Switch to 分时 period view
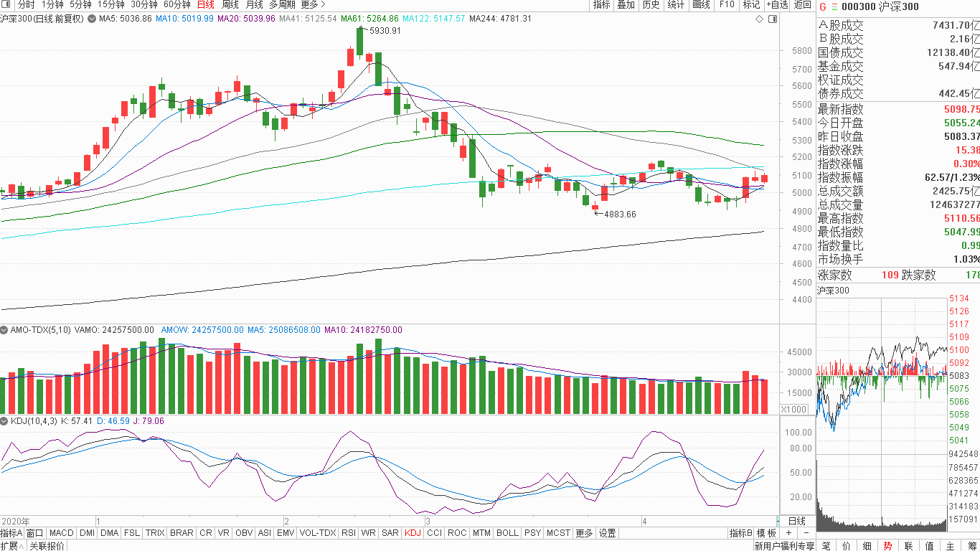Image resolution: width=980 pixels, height=551 pixels. click(x=26, y=4)
